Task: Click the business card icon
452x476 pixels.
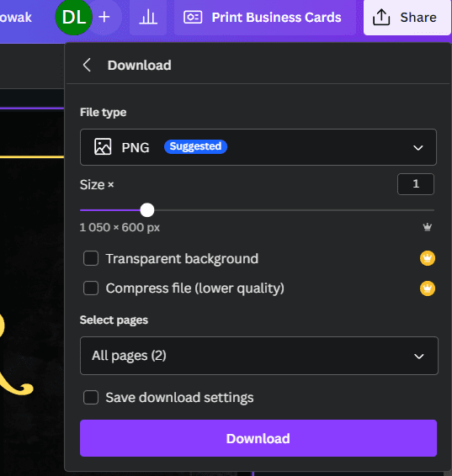Action: pos(193,18)
